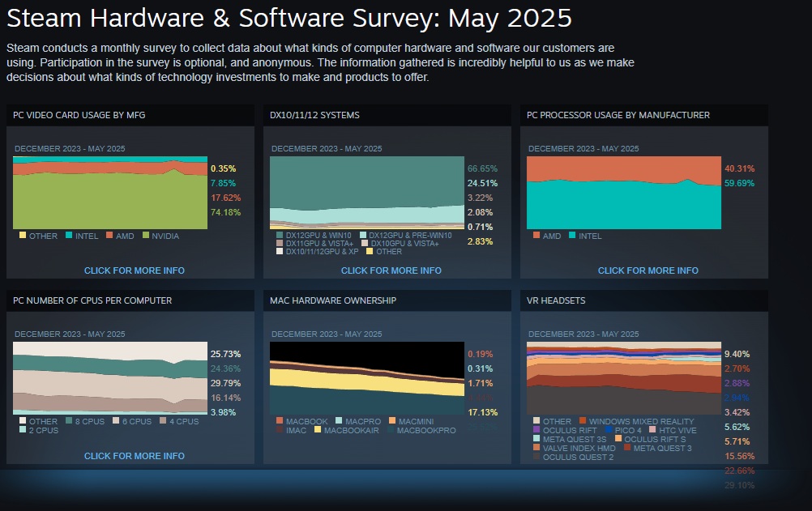Open more info for PC Video Card Usage
The image size is (812, 511).
[135, 270]
